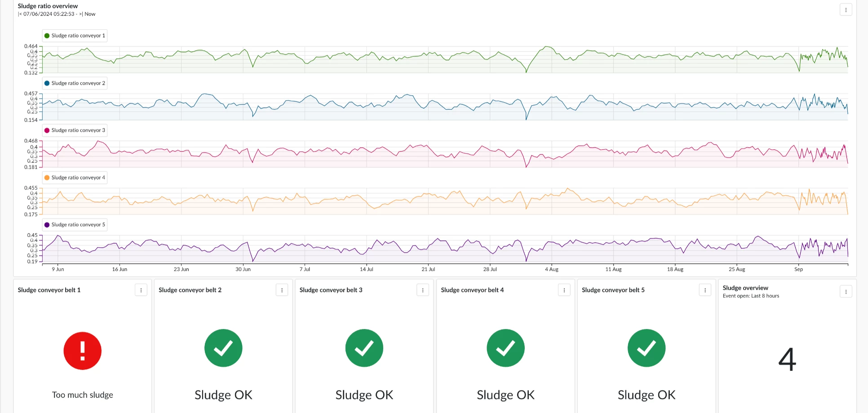Click the Sludge OK label on belt 5

point(646,395)
